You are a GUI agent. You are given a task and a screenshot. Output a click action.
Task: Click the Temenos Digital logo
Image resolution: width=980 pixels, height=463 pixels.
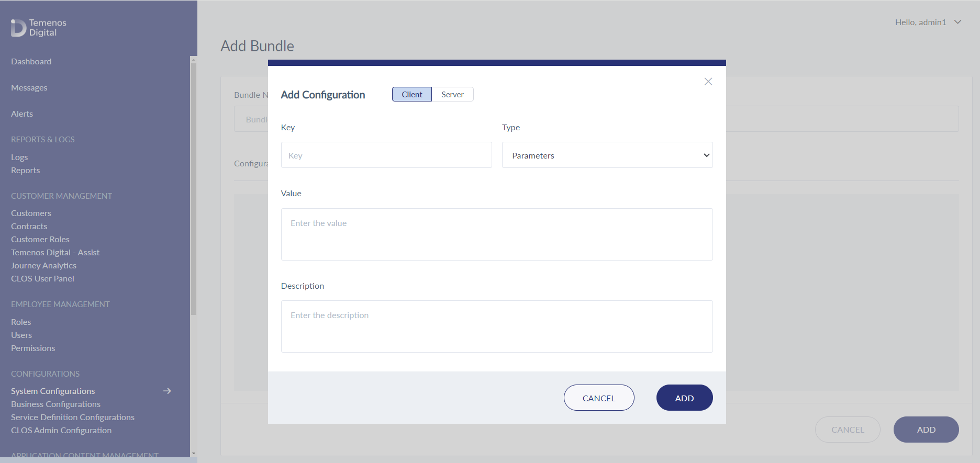coord(39,28)
